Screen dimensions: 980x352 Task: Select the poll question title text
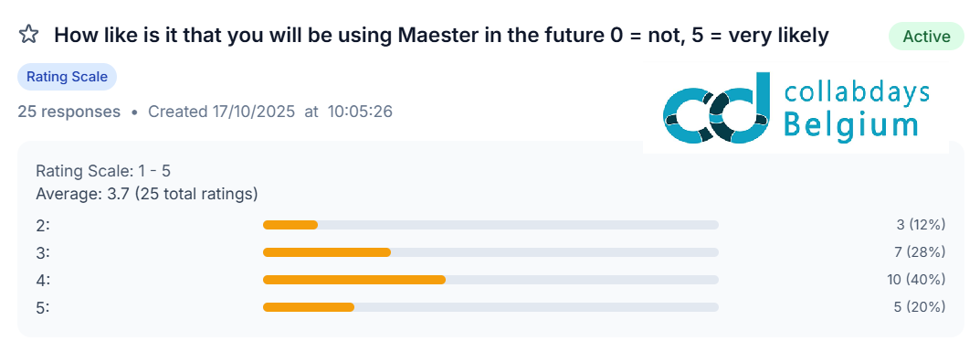(x=441, y=36)
